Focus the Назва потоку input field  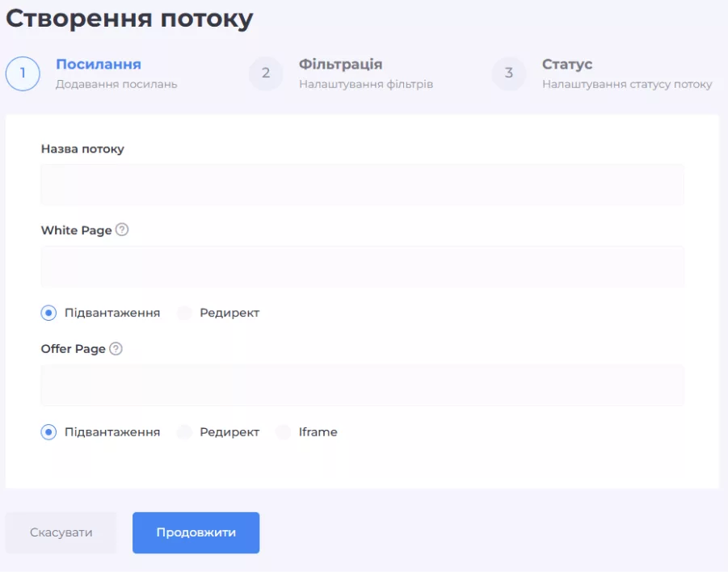[x=362, y=184]
